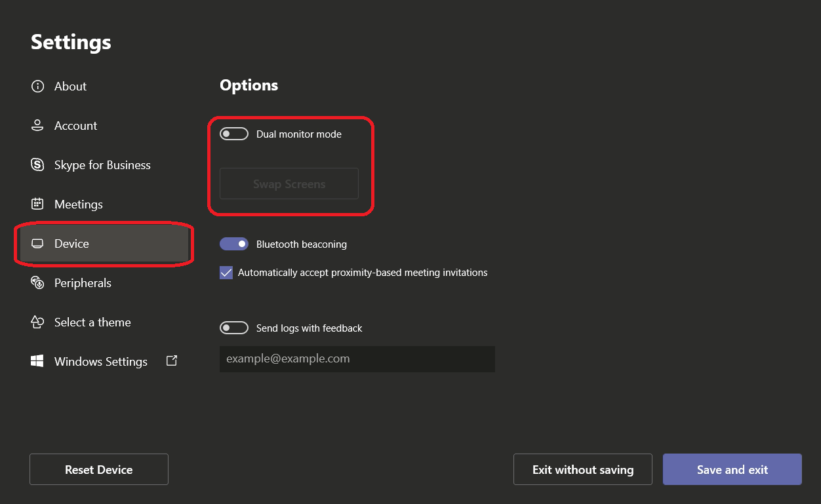The height and width of the screenshot is (504, 821).
Task: Enable Dual monitor mode
Action: click(x=234, y=134)
